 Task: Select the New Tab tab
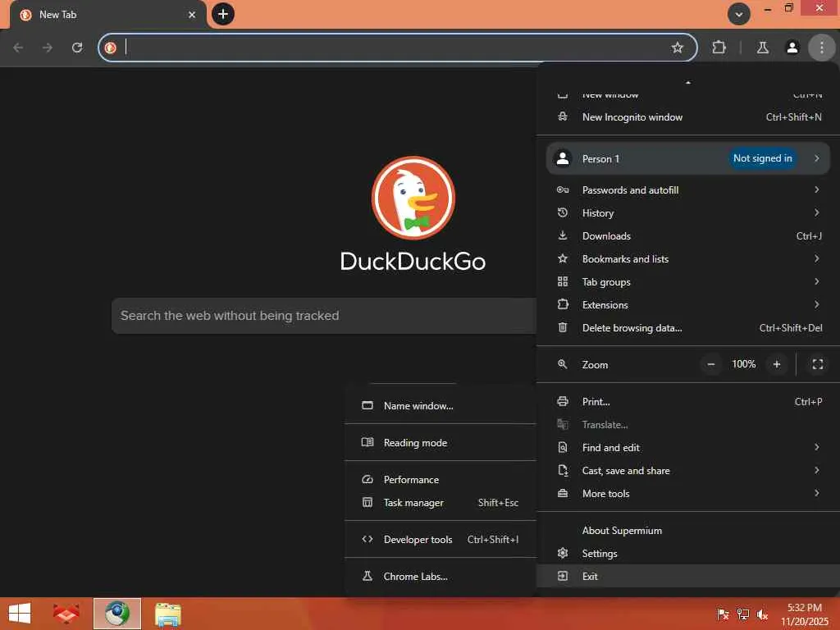(x=107, y=15)
